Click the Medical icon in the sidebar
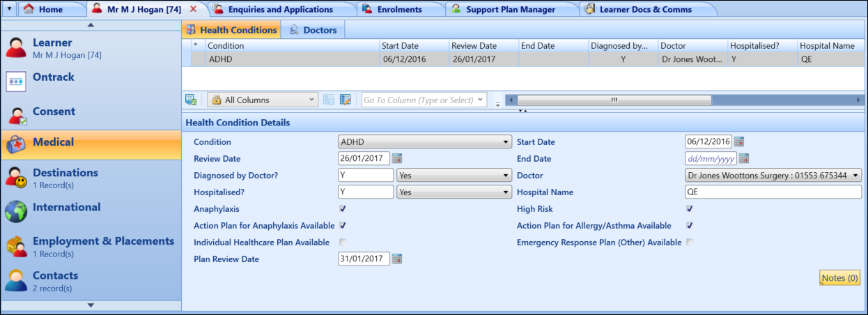 pos(16,145)
